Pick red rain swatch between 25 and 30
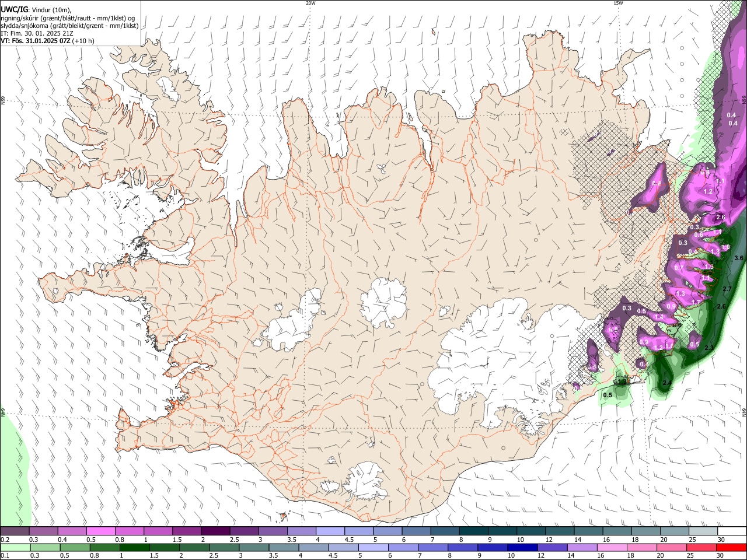 click(x=703, y=547)
